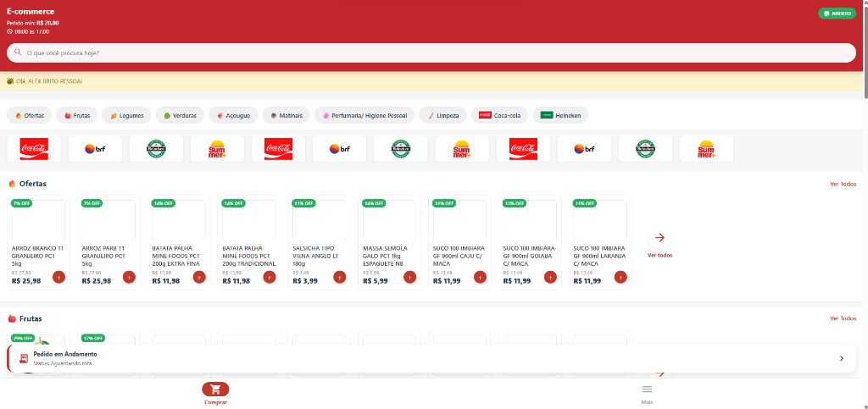Click the Ver todos label under the arrow
The height and width of the screenshot is (409, 868).
coord(659,256)
